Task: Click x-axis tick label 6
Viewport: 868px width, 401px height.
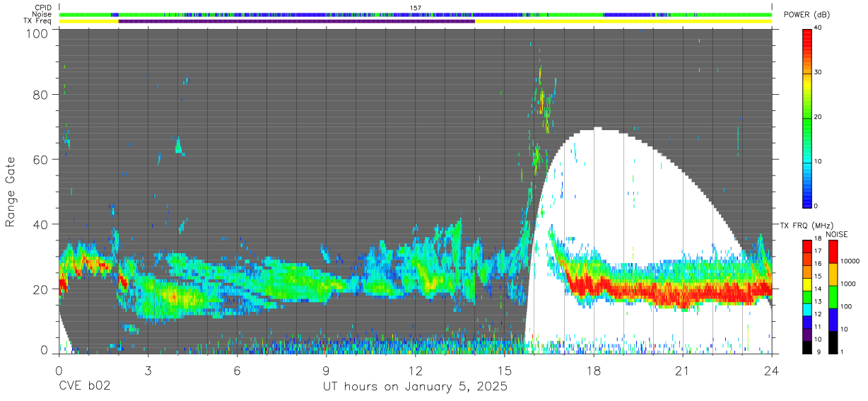Action: [x=237, y=370]
